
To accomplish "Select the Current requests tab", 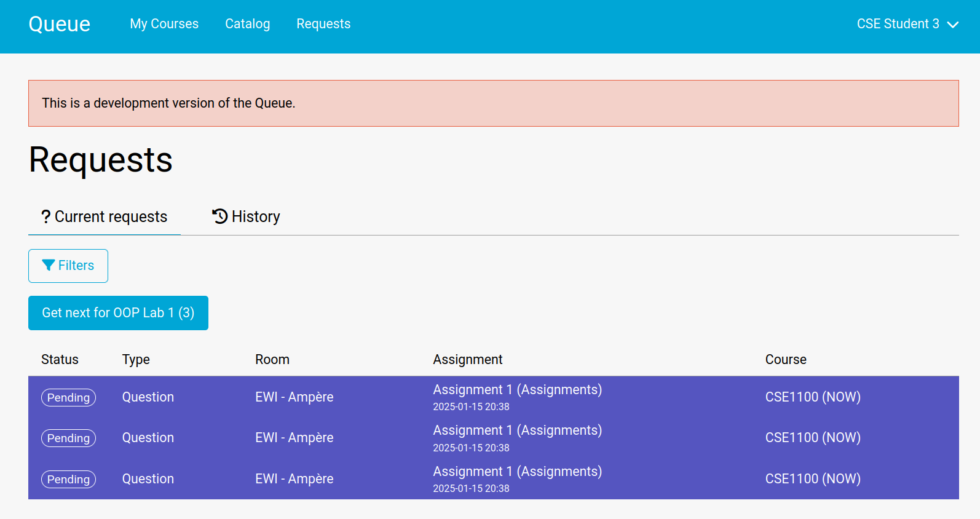I will (105, 216).
